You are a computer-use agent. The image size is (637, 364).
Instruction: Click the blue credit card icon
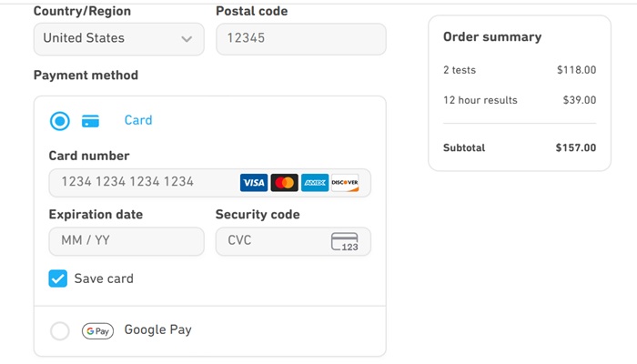coord(91,121)
